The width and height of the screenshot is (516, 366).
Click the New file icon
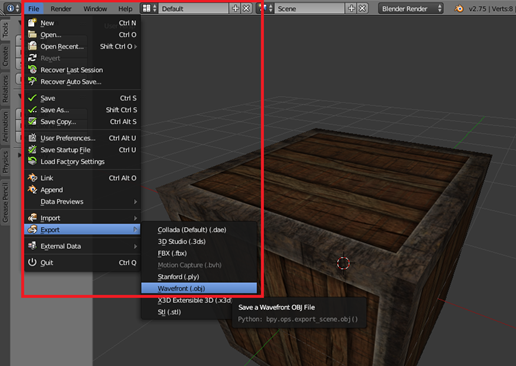pyautogui.click(x=32, y=23)
